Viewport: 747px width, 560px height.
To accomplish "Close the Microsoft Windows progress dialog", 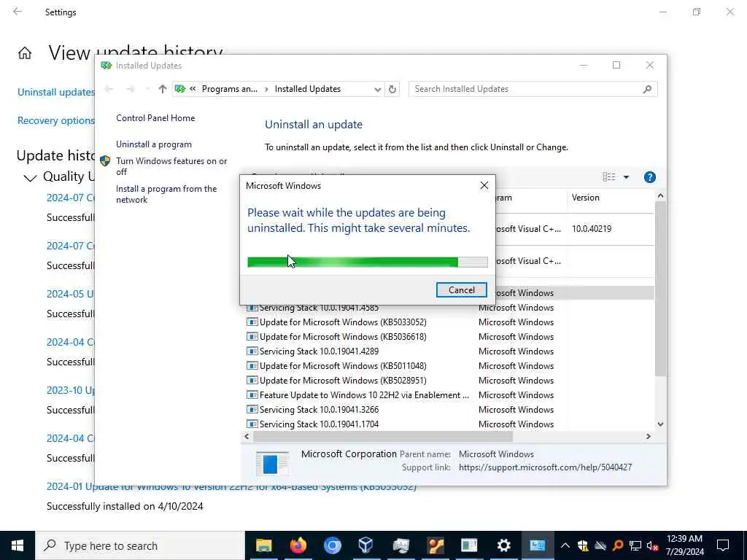I will pyautogui.click(x=484, y=186).
